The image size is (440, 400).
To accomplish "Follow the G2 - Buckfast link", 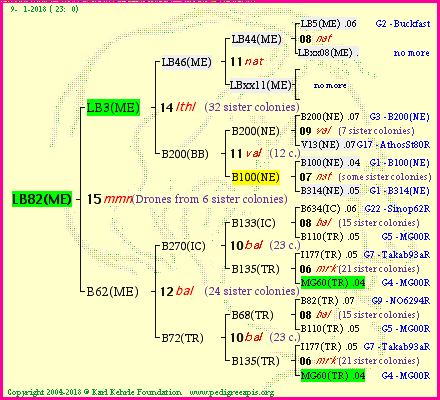I will (403, 24).
